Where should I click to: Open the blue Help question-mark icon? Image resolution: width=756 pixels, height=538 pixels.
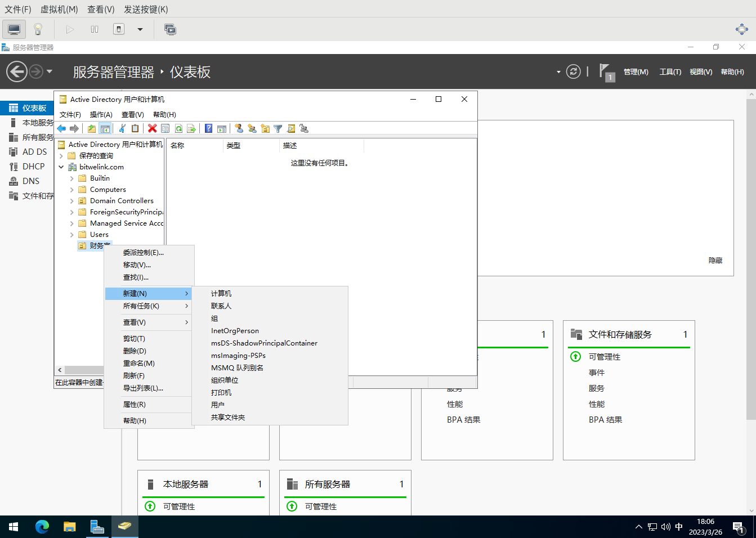coord(208,128)
